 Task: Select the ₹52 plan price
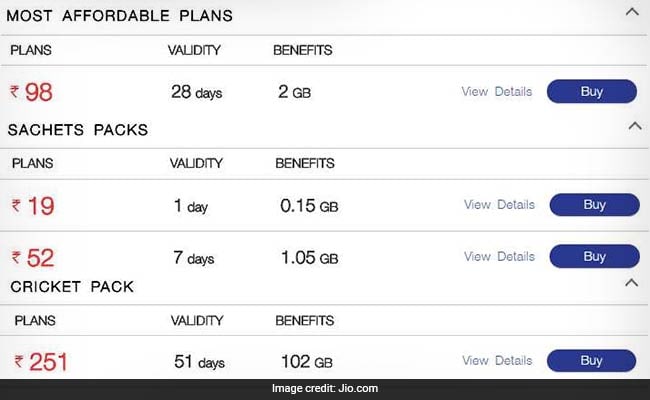tap(33, 258)
